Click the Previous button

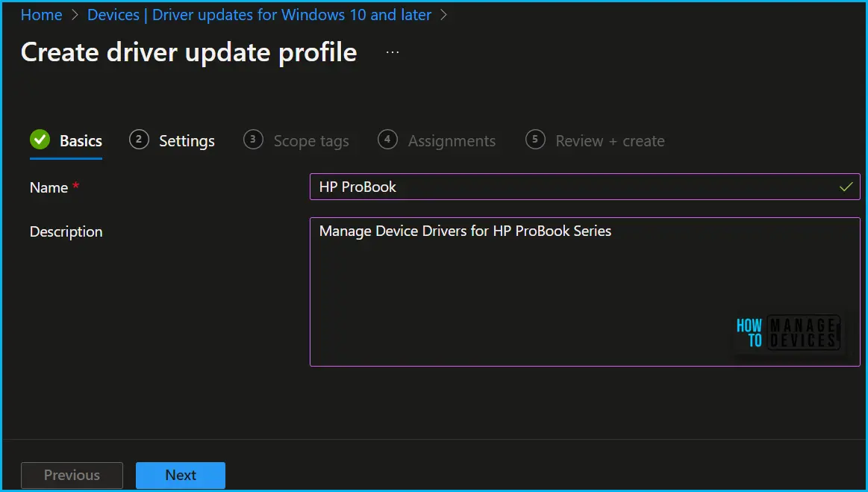point(72,475)
